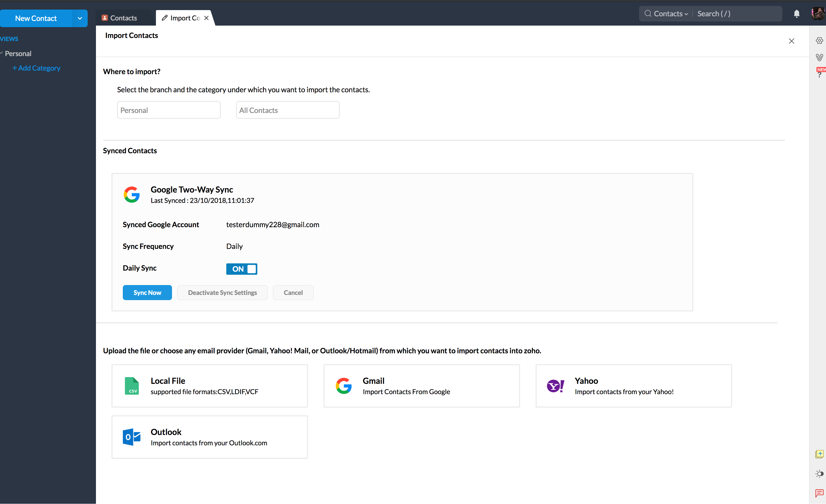Viewport: 826px width, 504px height.
Task: Click the Gmail card Google logo
Action: click(x=344, y=386)
